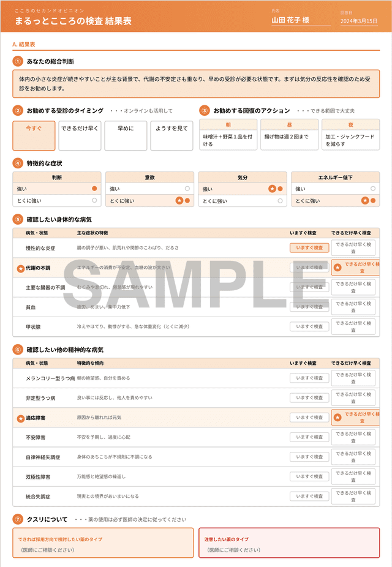Viewport: 392px width, 567px height.
Task: Click the circled number 6 beside 確認したい他の精神的な病気
Action: [18, 349]
